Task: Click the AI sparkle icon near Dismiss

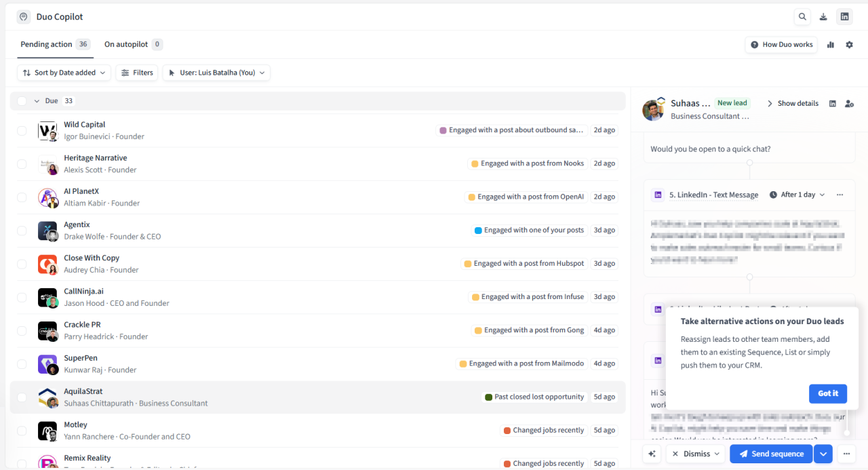Action: tap(652, 454)
